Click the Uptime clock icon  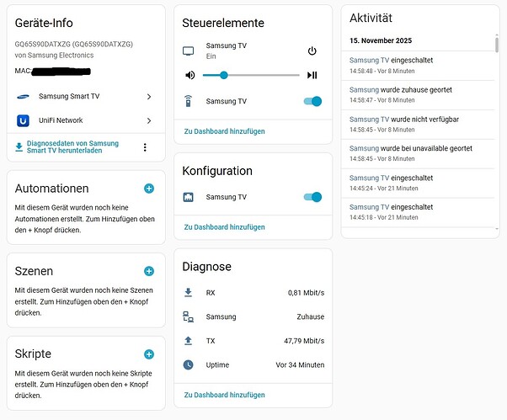click(x=189, y=364)
